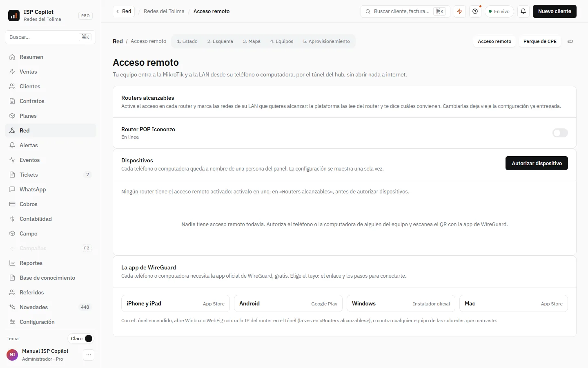Toggle the En vivo live indicator
Image resolution: width=588 pixels, height=368 pixels.
coord(499,11)
